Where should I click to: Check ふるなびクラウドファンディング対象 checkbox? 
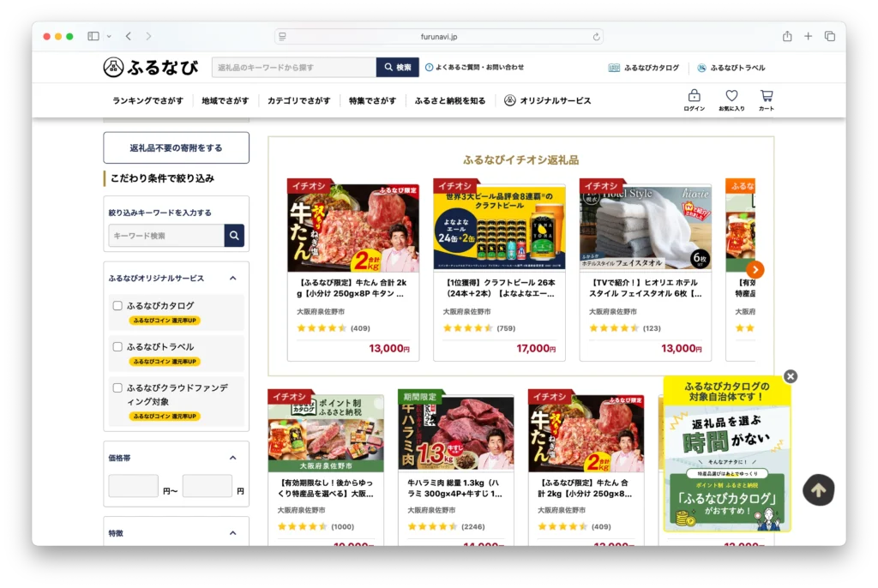pyautogui.click(x=117, y=387)
